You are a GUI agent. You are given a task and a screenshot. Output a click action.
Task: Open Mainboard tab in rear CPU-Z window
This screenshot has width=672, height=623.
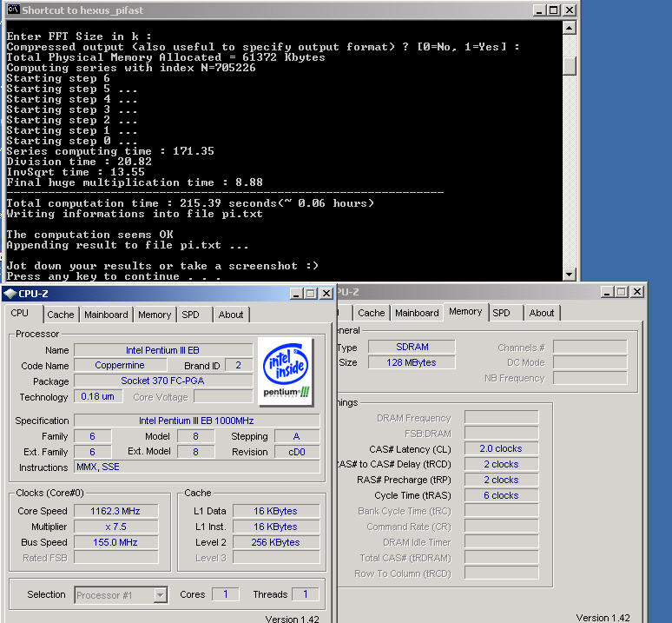pos(417,313)
